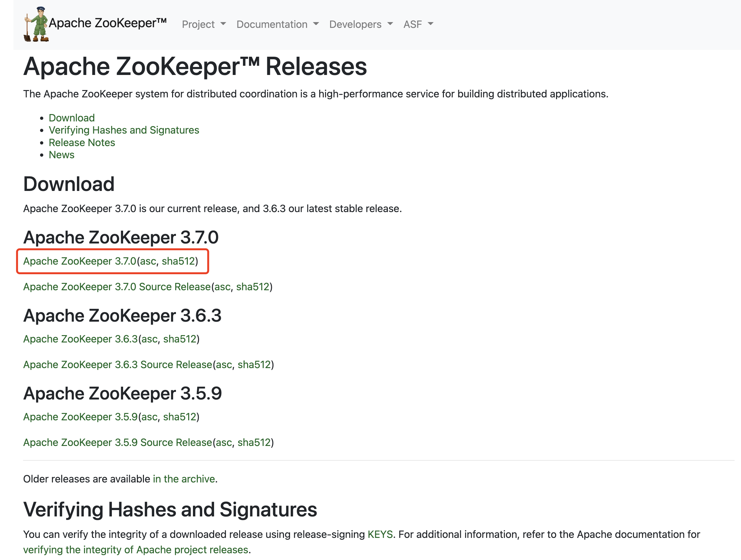The image size is (741, 560).
Task: Click Apache ZooKeeper 3.5.9 Source Release link
Action: coord(118,442)
